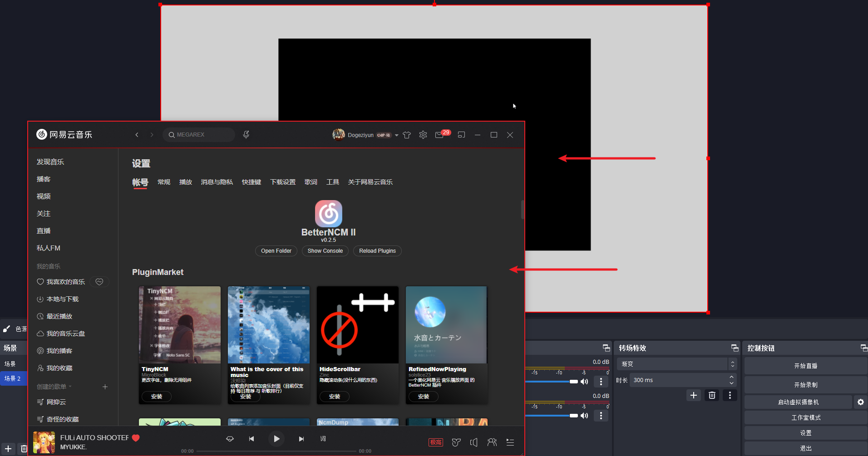Install the HideScrollbar plugin
This screenshot has width=868, height=456.
tap(335, 397)
